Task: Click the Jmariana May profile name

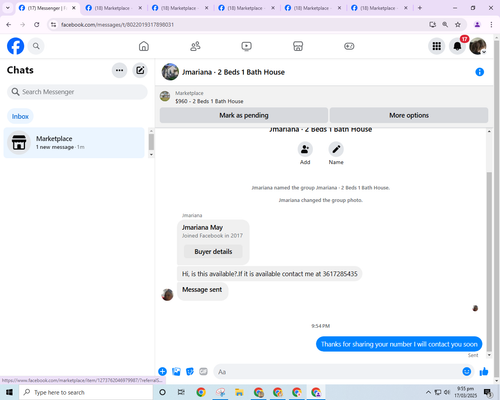Action: (202, 227)
